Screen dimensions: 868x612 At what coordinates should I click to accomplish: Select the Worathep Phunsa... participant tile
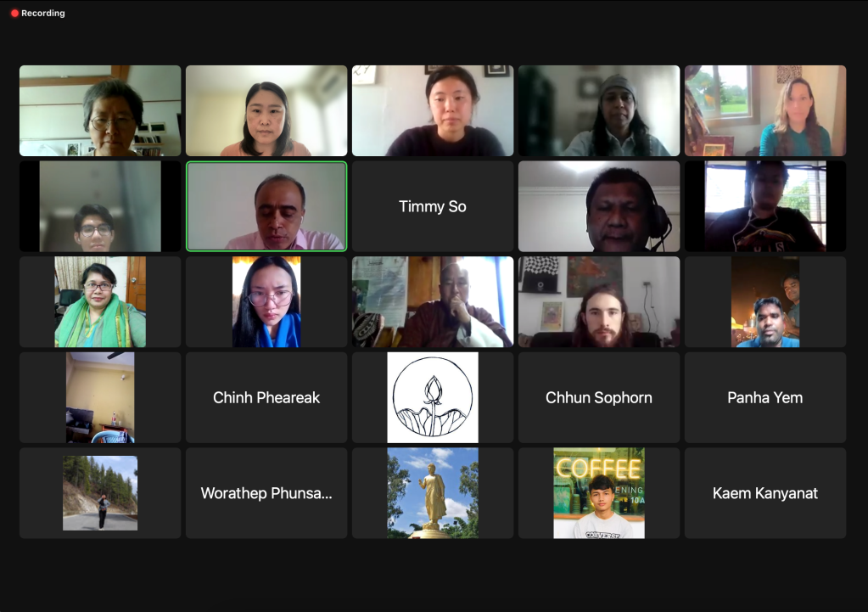click(x=266, y=493)
